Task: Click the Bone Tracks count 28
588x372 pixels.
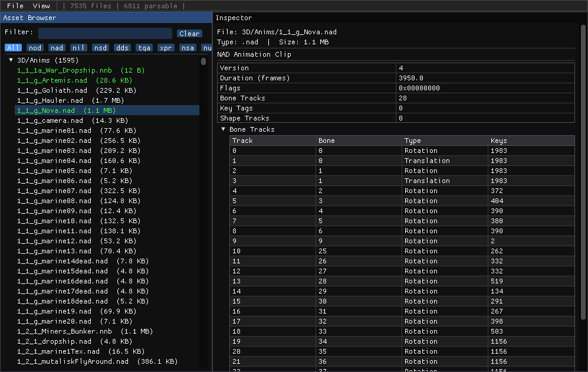Action: coord(402,99)
